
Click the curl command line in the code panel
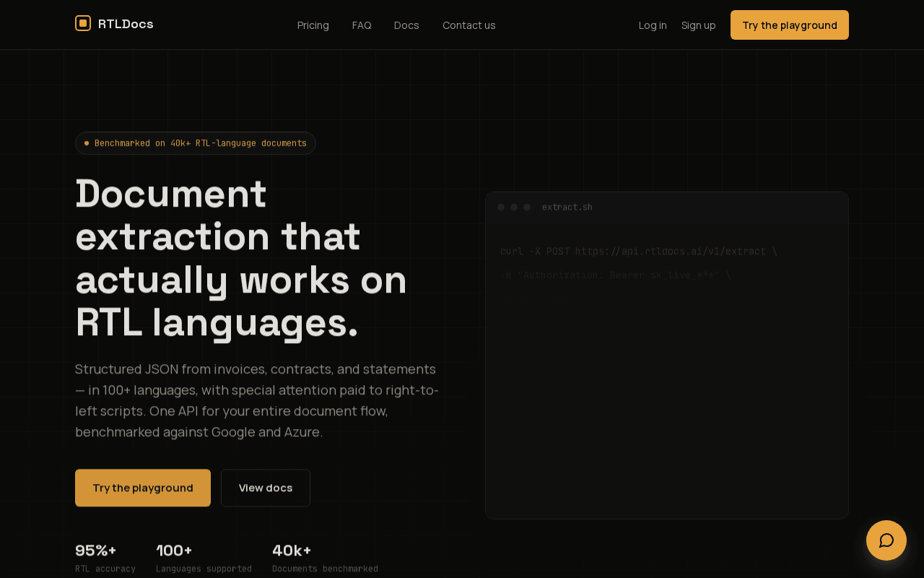(639, 251)
